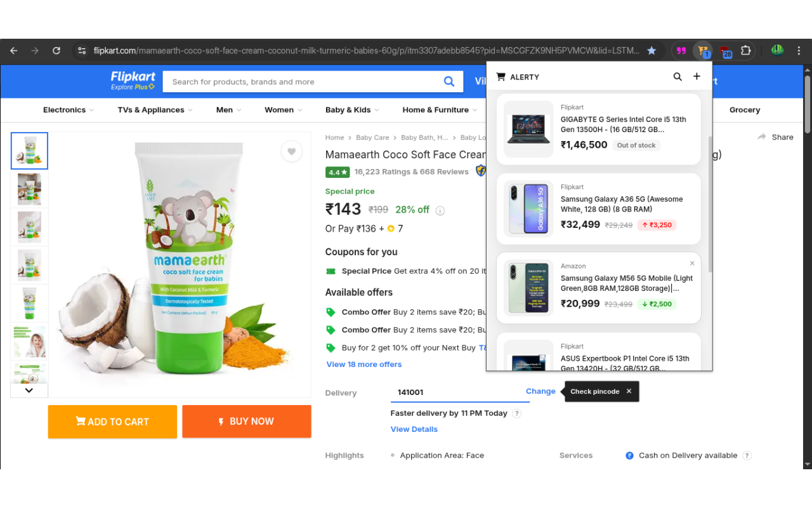The width and height of the screenshot is (812, 508).
Task: Expand Women category menu
Action: [x=284, y=110]
